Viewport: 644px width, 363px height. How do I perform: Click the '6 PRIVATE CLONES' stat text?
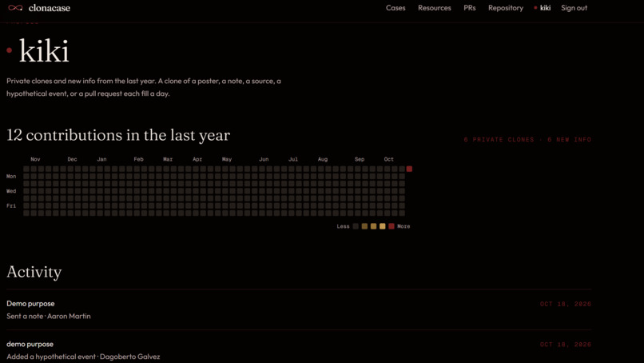(499, 140)
